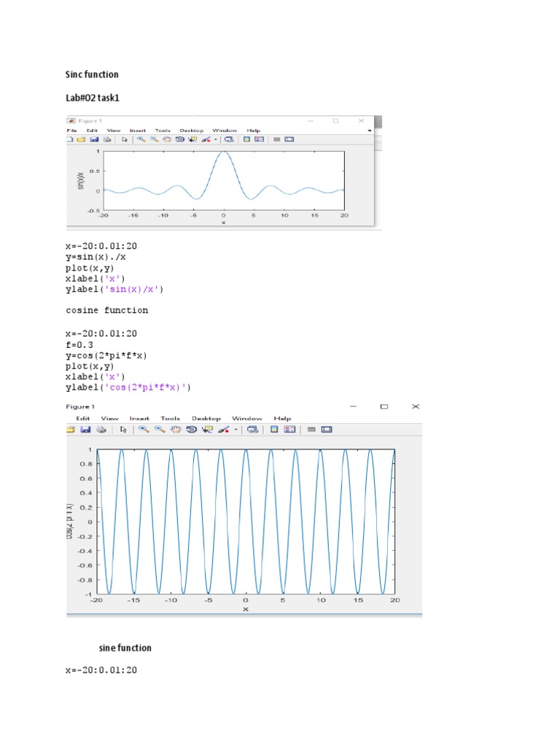Click code line 'y=cos(2*pi*f*x)'
The image size is (560, 747).
point(106,355)
